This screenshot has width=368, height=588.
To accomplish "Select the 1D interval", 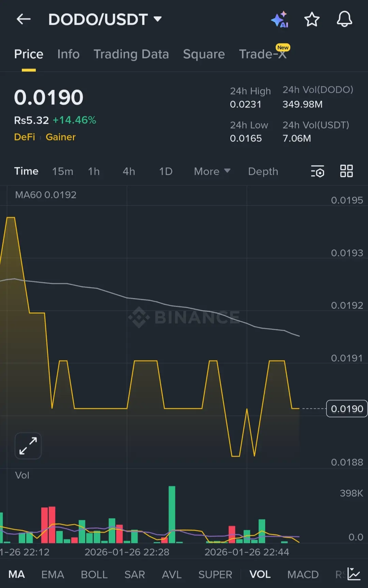I will (x=166, y=171).
